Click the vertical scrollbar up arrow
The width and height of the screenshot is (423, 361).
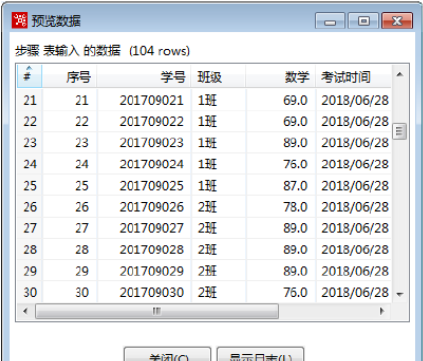click(400, 74)
